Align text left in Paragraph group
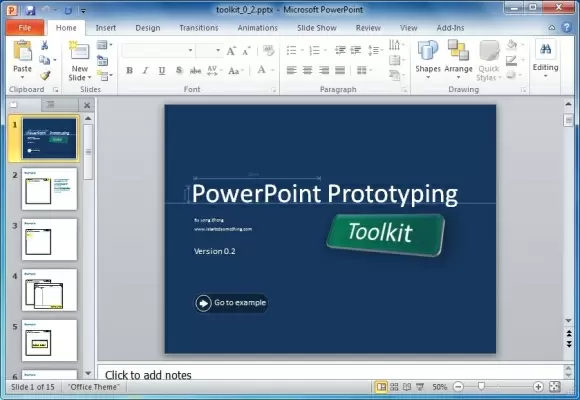 [x=291, y=70]
